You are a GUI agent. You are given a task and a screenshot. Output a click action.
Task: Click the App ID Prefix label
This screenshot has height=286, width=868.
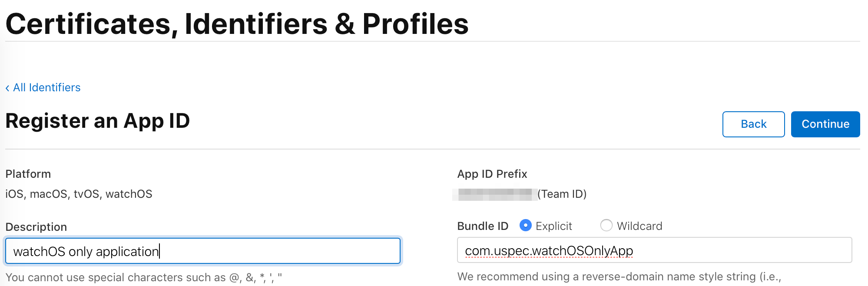492,174
